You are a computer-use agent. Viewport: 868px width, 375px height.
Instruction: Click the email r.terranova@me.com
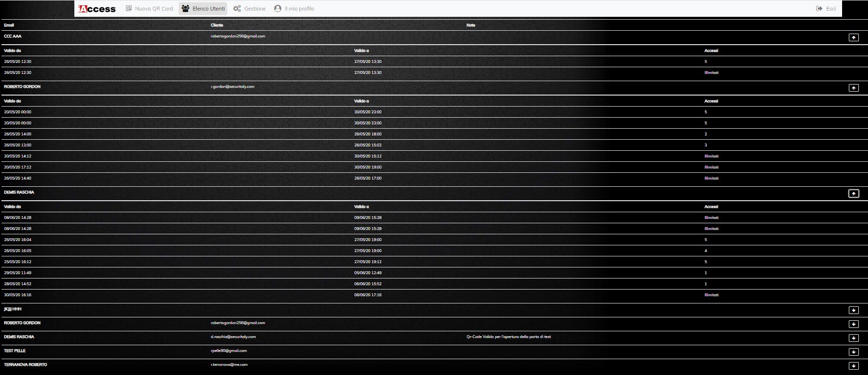point(229,364)
